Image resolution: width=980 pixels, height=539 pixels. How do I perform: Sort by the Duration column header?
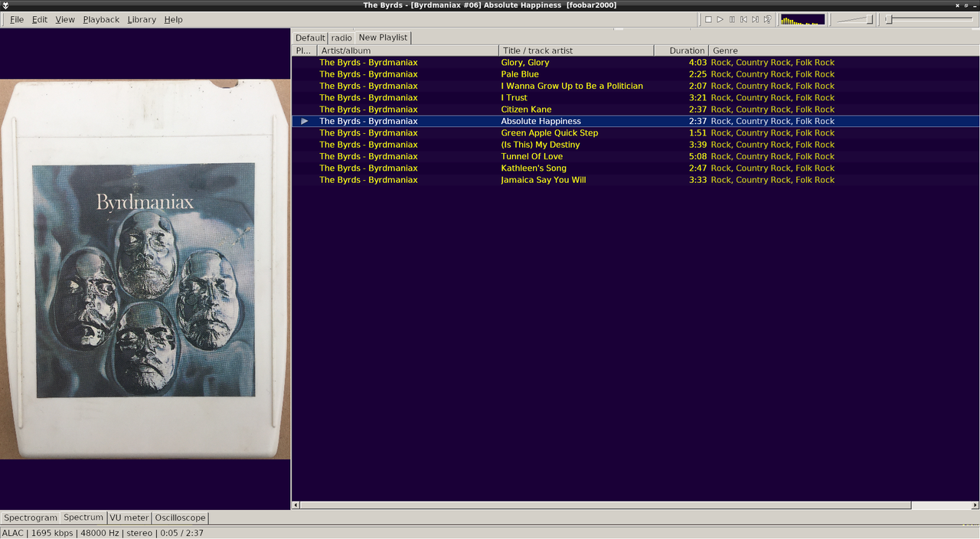[x=681, y=51]
